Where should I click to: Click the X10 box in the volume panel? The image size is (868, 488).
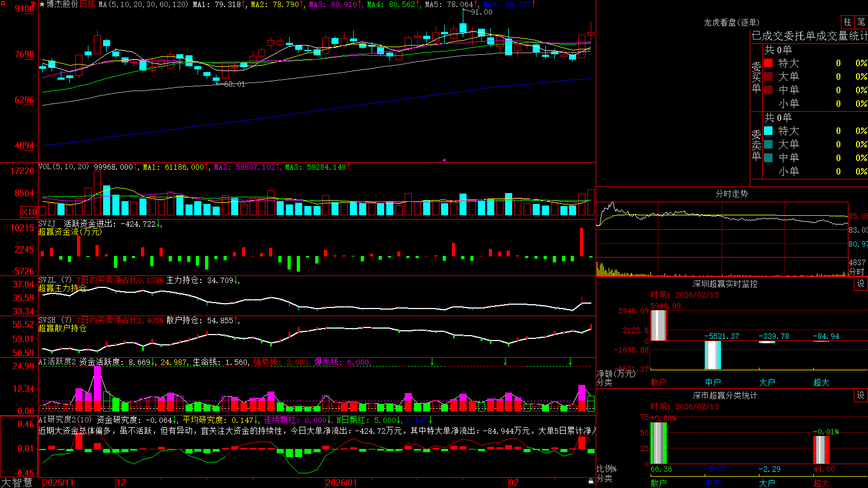pos(29,212)
